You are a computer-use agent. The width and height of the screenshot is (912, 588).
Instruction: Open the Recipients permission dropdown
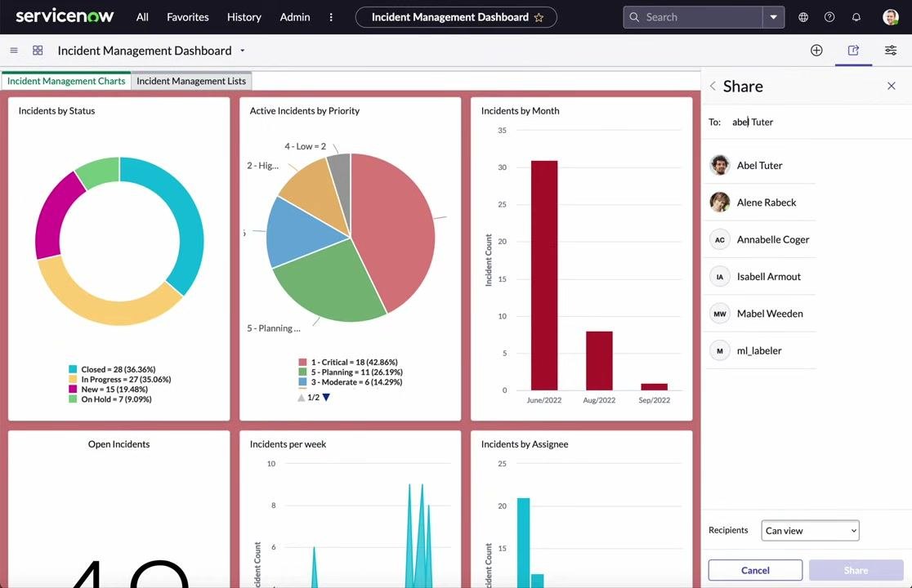[810, 531]
